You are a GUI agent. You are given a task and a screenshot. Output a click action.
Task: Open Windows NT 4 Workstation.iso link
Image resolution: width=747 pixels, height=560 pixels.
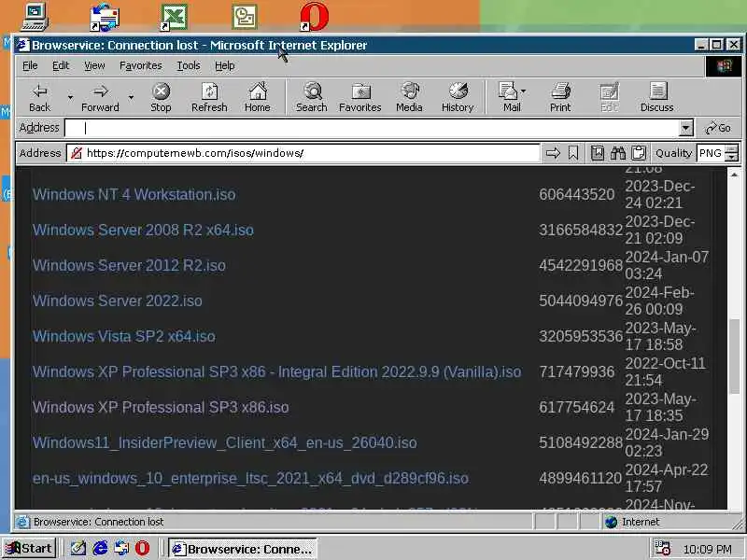coord(134,194)
